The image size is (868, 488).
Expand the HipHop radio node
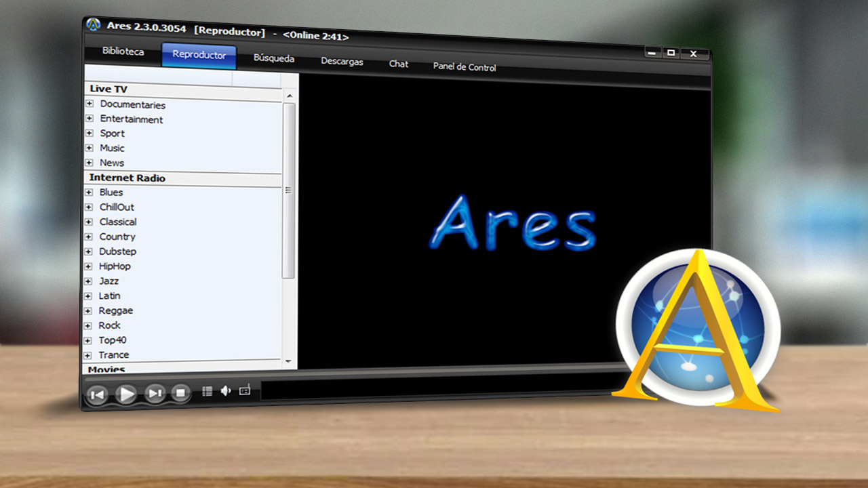click(x=89, y=266)
